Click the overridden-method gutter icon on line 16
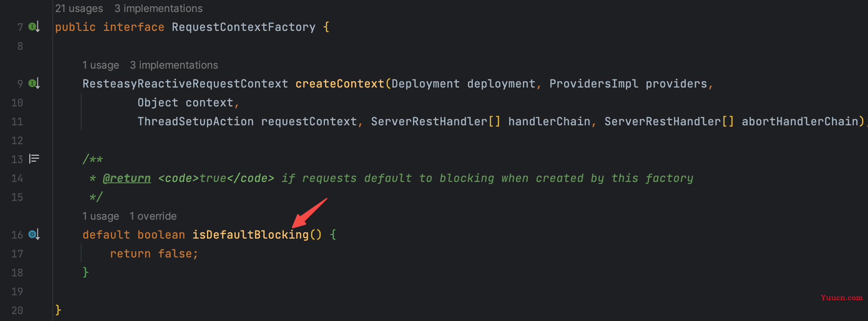 point(34,234)
